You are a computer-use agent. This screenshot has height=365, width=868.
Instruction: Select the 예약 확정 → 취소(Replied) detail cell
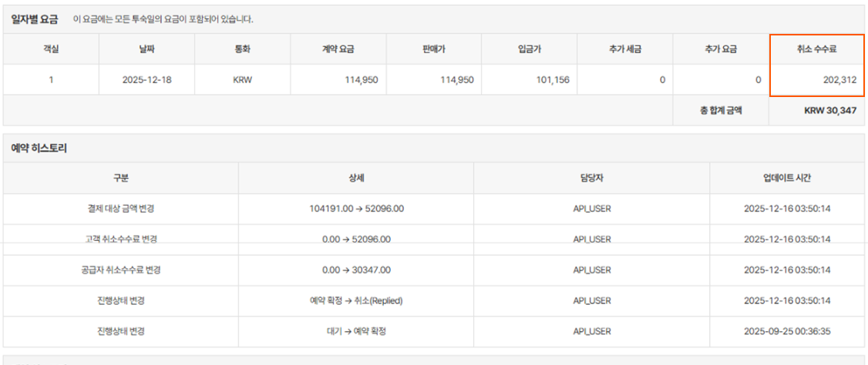point(355,301)
